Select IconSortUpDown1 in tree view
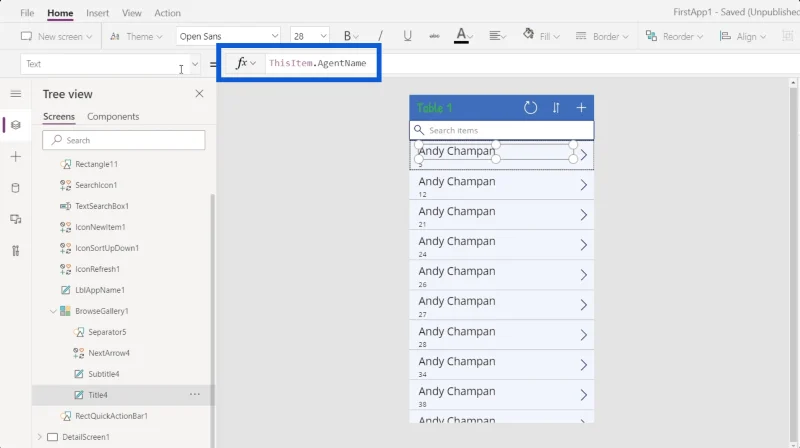This screenshot has width=800, height=448. coord(107,247)
